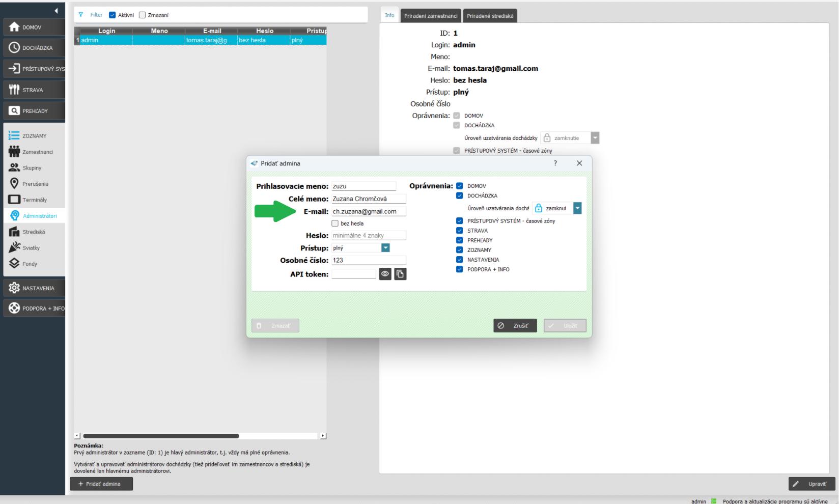Click the Filter funnel icon
Image resolution: width=839 pixels, height=504 pixels.
(81, 15)
